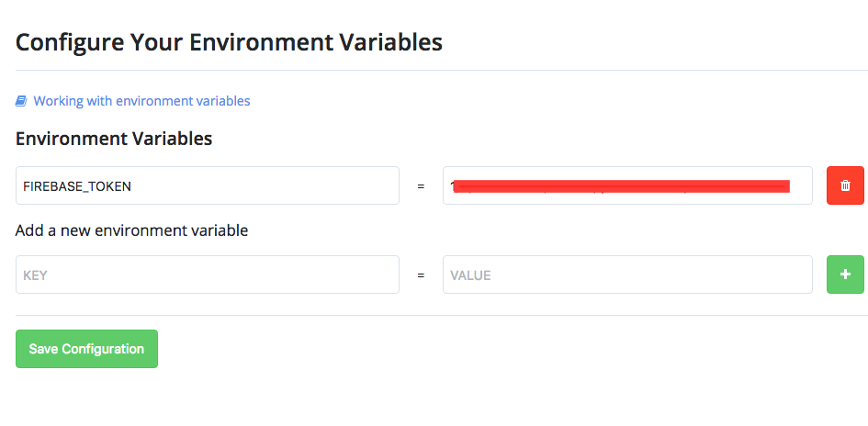868x426 pixels.
Task: Select the empty KEY input field
Action: pyautogui.click(x=207, y=275)
